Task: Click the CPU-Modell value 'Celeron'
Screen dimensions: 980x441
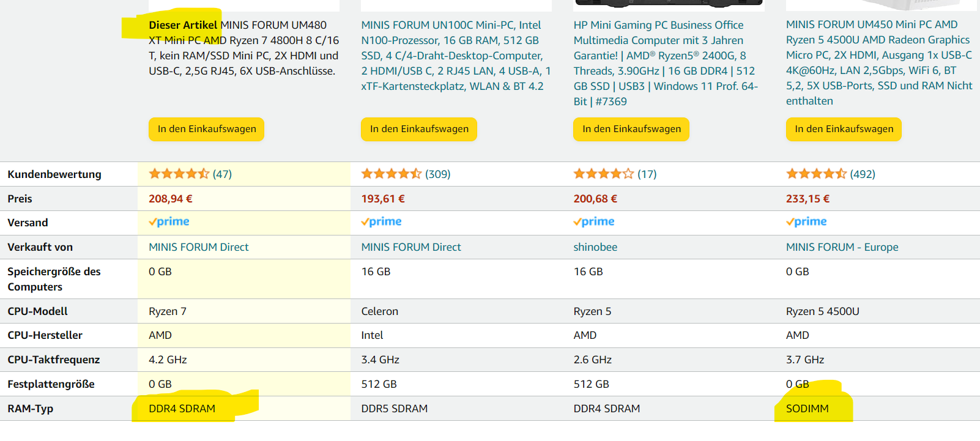Action: click(379, 311)
